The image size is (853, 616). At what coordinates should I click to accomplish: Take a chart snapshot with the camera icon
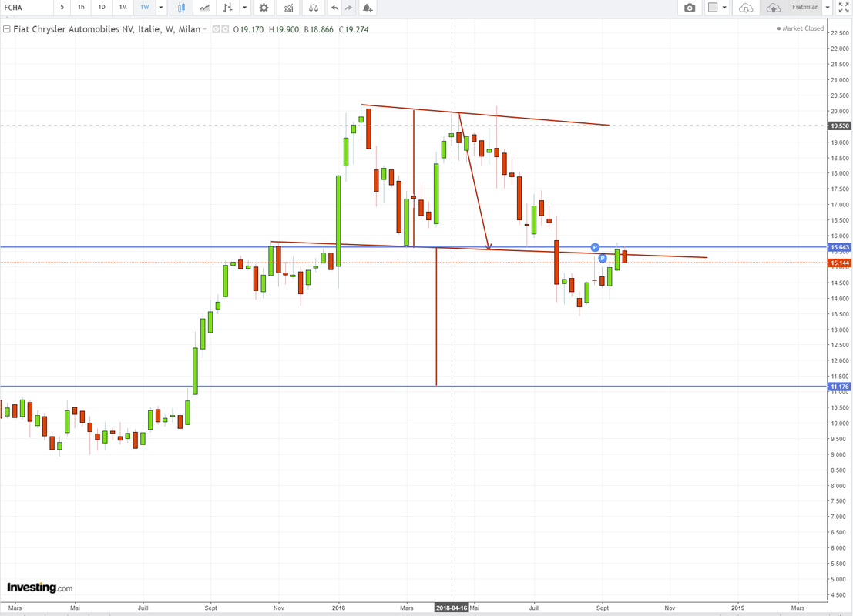(689, 8)
